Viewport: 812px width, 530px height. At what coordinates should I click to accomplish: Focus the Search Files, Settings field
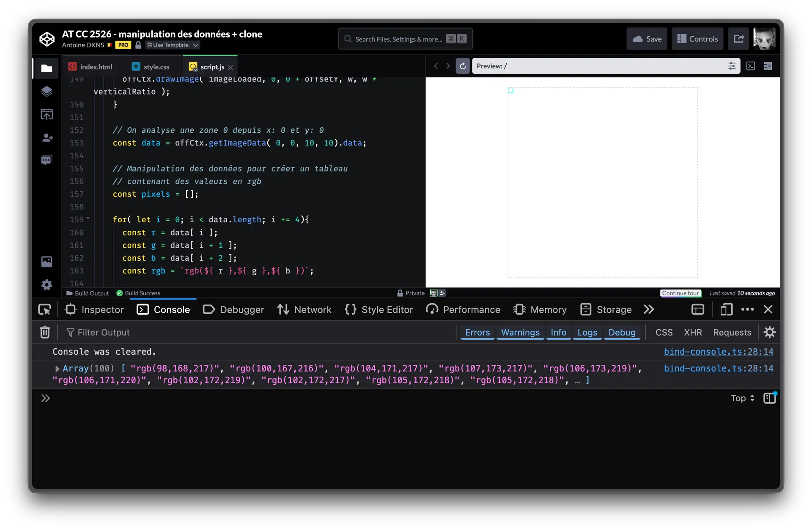point(398,39)
